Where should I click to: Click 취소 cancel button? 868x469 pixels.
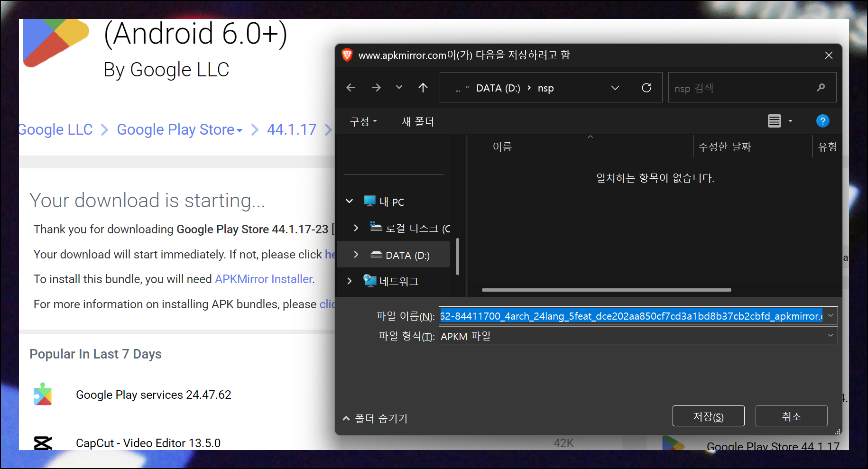coord(791,416)
